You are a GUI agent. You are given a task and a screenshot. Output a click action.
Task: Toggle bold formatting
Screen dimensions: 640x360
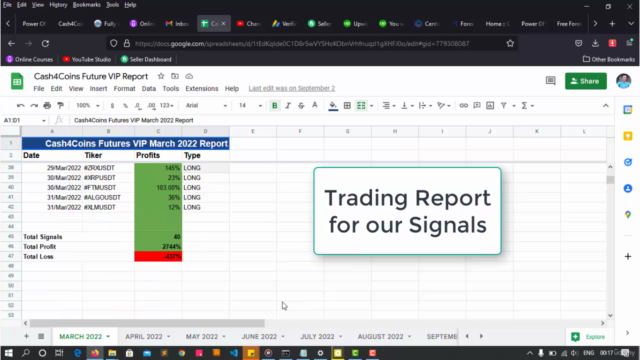(275, 106)
